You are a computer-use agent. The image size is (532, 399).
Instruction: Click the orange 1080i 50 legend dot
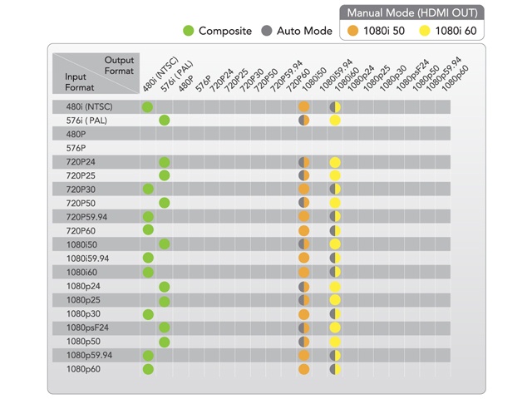point(352,31)
